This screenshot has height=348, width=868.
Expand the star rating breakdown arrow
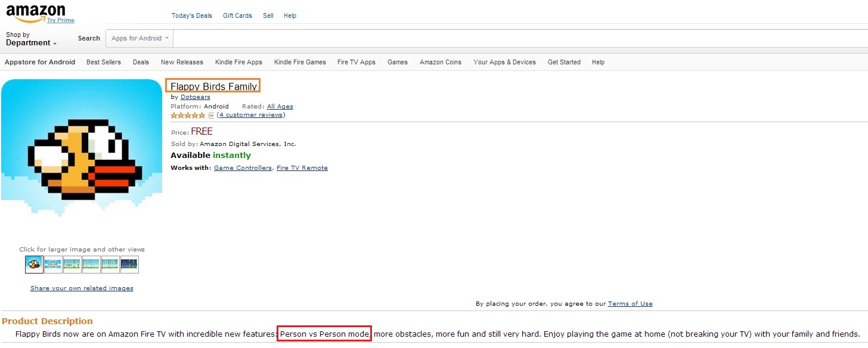211,116
